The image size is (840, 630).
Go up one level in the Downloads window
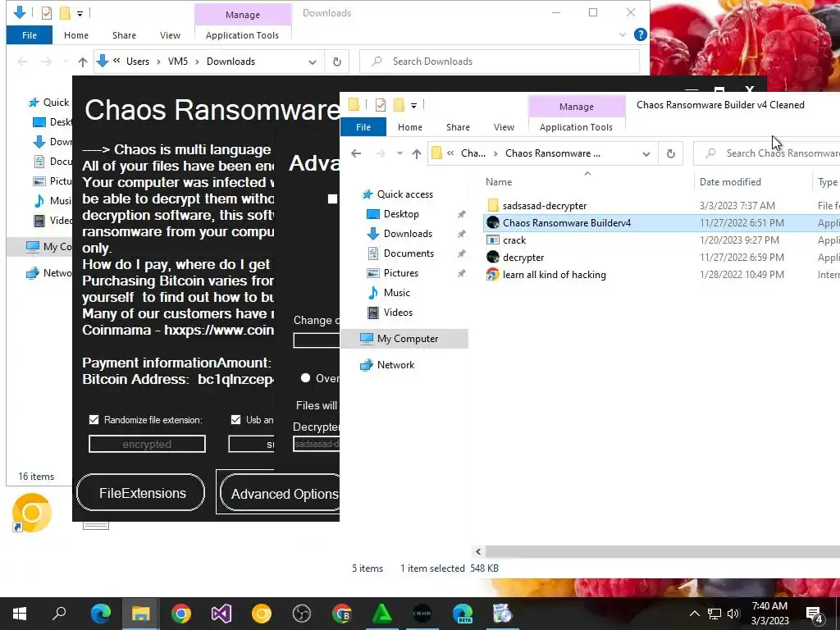pos(83,62)
